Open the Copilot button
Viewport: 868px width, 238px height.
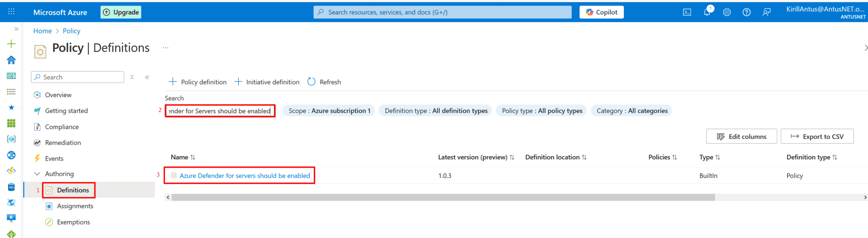click(x=601, y=12)
